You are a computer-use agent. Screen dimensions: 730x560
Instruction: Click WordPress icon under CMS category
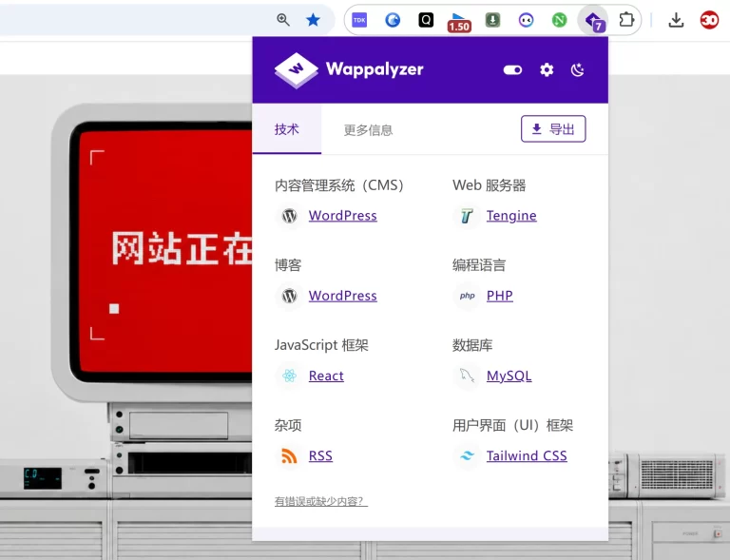point(290,216)
